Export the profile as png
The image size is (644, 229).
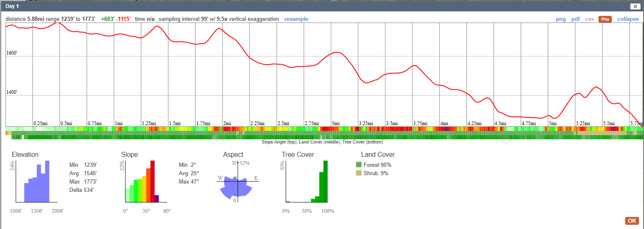point(560,19)
